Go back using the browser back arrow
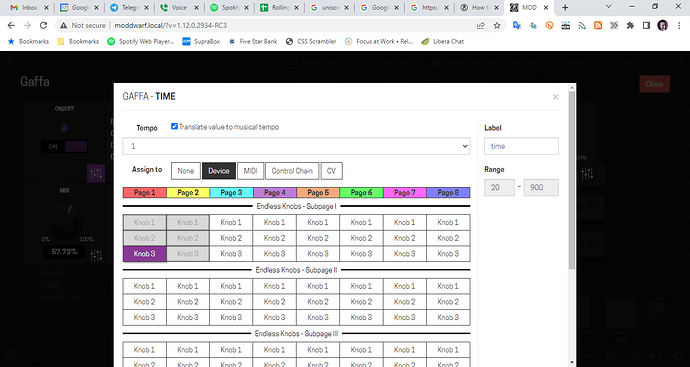 click(x=11, y=26)
